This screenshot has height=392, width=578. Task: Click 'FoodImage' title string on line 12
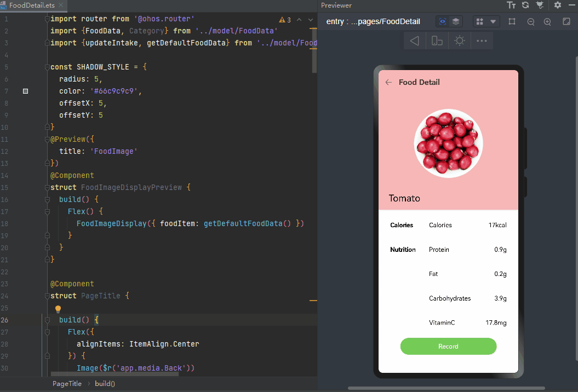[x=114, y=152]
